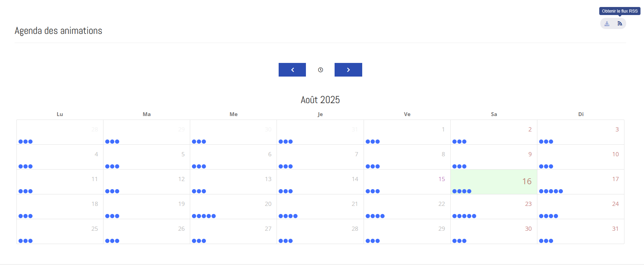Click the first event dot on August 20
The height and width of the screenshot is (265, 644).
pos(194,216)
